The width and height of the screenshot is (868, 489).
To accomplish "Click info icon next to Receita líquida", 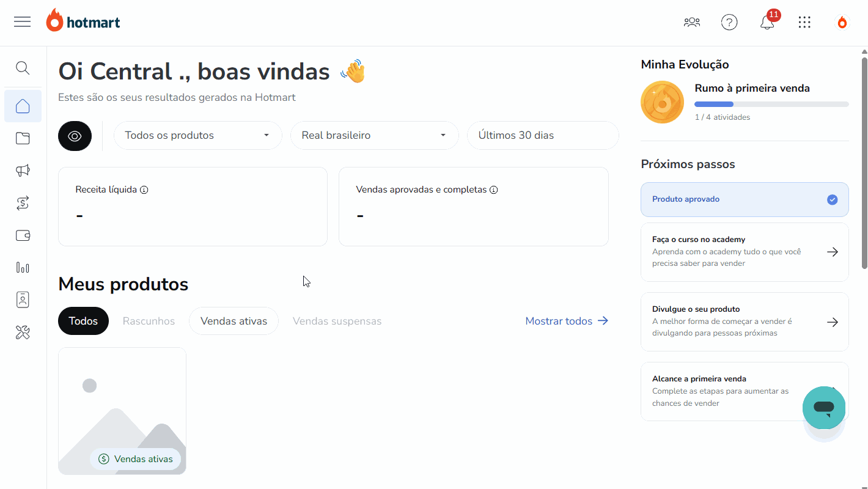I will click(x=144, y=190).
